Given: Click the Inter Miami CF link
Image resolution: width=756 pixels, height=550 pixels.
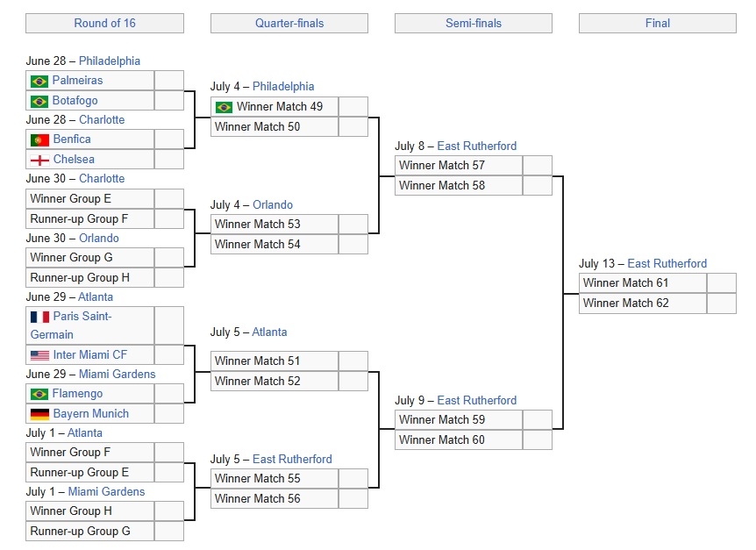Looking at the screenshot, I should coord(89,355).
